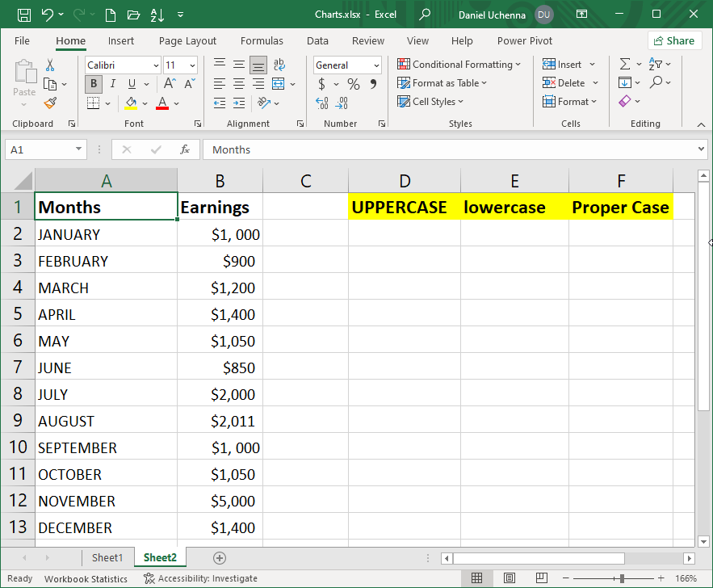Save the workbook using the floppy icon
The width and height of the screenshot is (713, 588).
pos(24,15)
